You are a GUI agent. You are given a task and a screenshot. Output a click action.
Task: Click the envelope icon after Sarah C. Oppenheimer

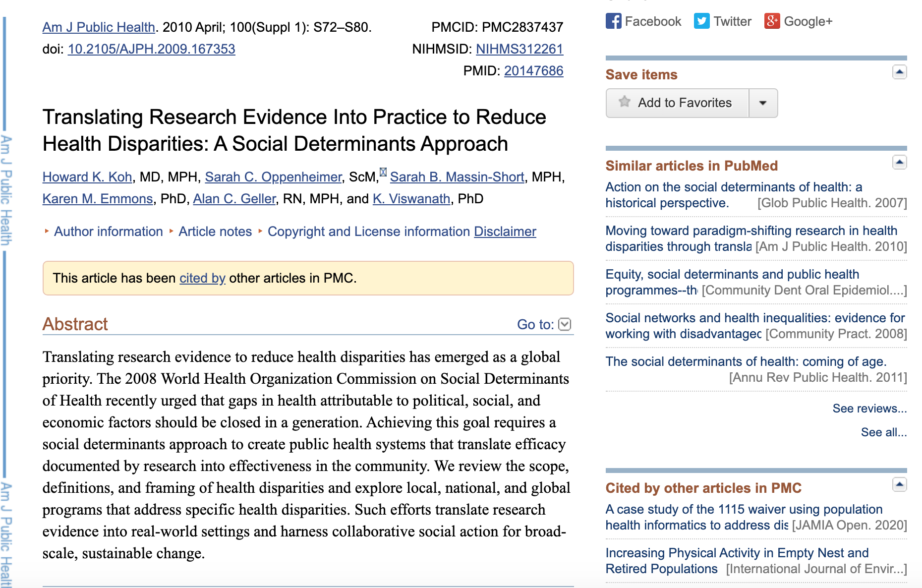[383, 172]
